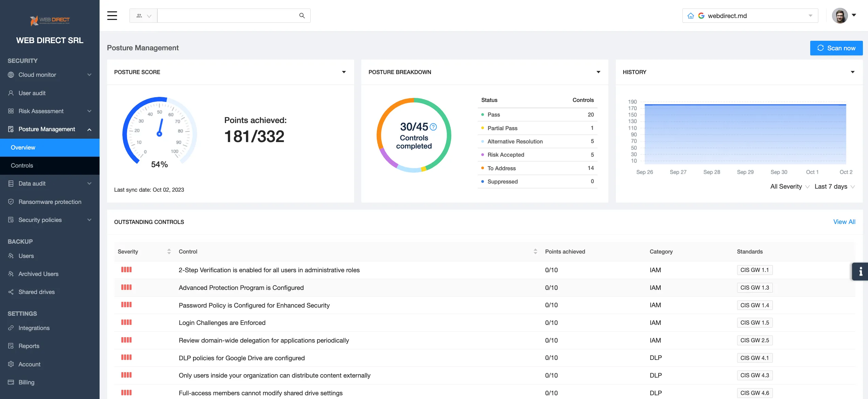The width and height of the screenshot is (868, 399).
Task: Open the Posture Breakdown card dropdown arrow
Action: coord(598,72)
